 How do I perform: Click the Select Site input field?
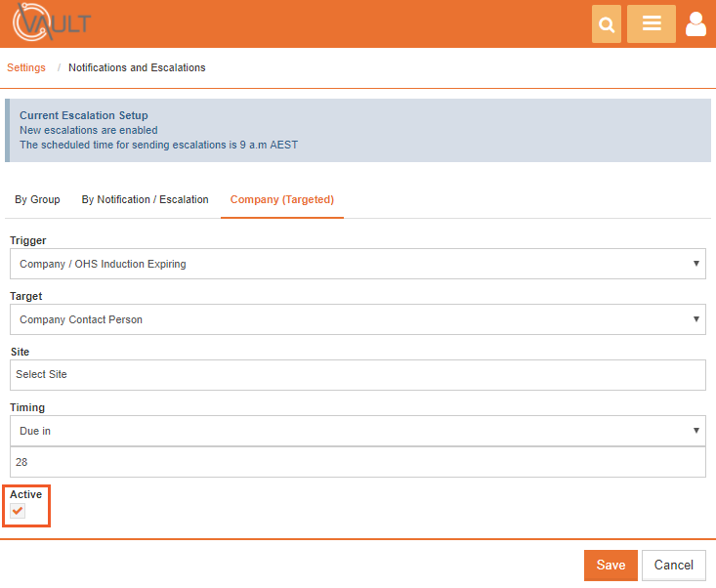click(358, 375)
